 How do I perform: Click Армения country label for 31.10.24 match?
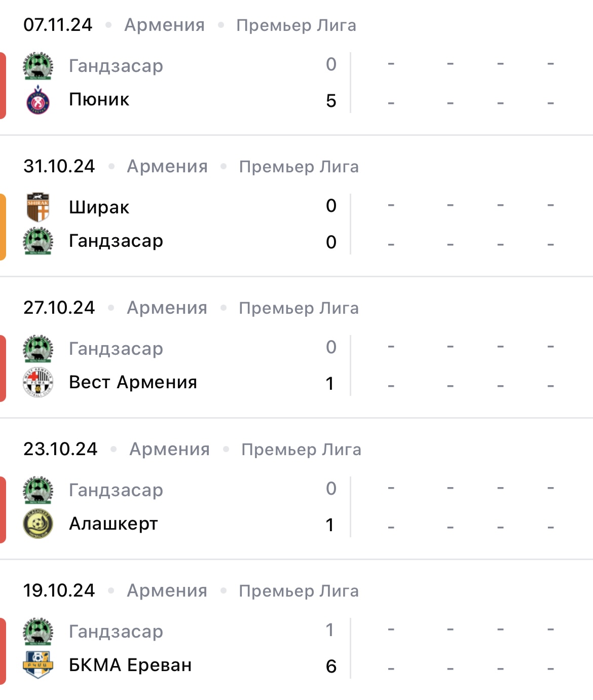click(167, 167)
